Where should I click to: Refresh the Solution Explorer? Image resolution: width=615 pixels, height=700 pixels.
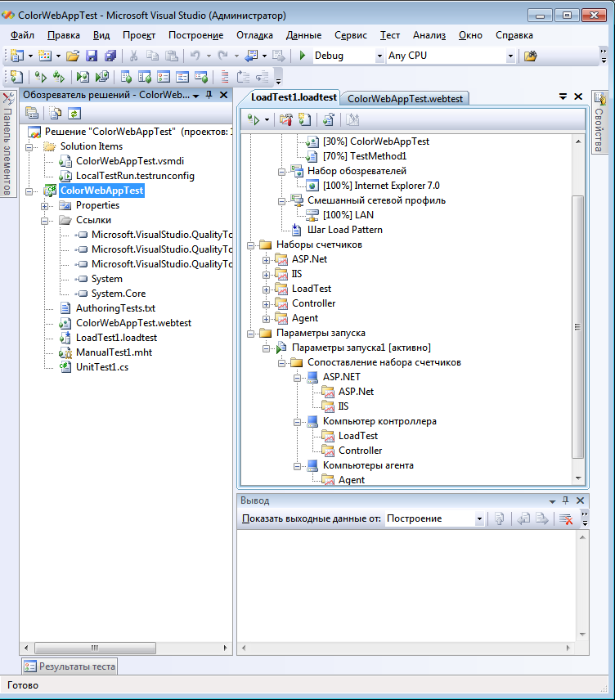pos(74,114)
